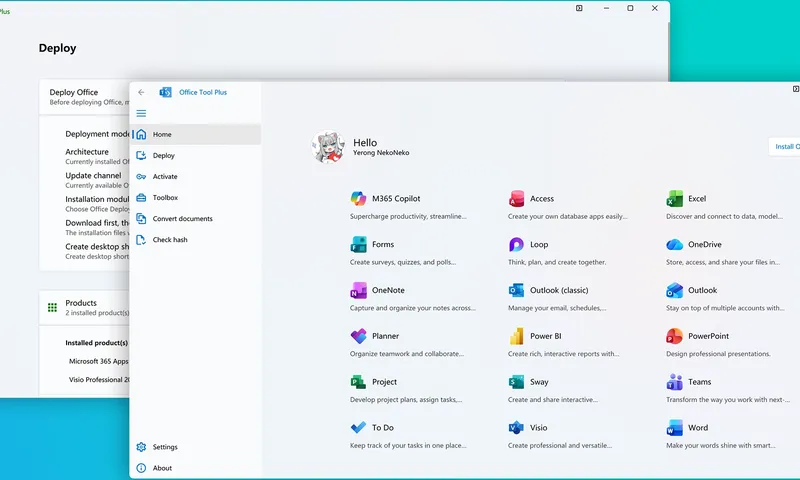
Task: Click 'Create surveys, quizzes, and polls' description
Action: 403,262
